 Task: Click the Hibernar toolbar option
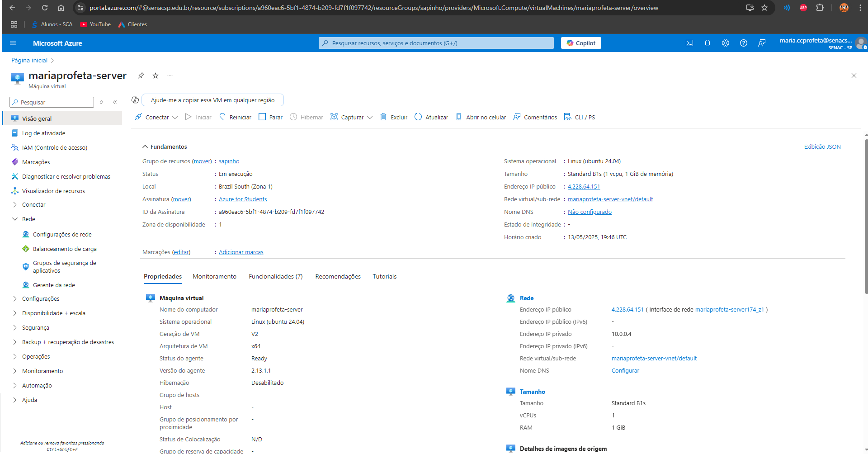pos(307,117)
